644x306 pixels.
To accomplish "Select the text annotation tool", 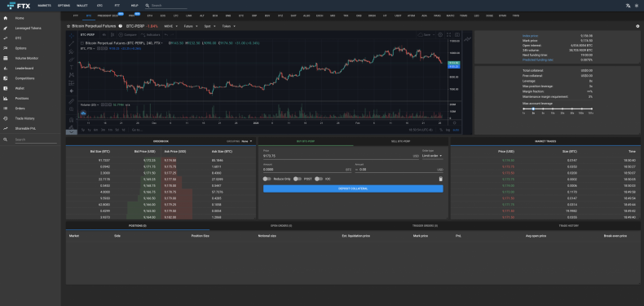I will [72, 67].
